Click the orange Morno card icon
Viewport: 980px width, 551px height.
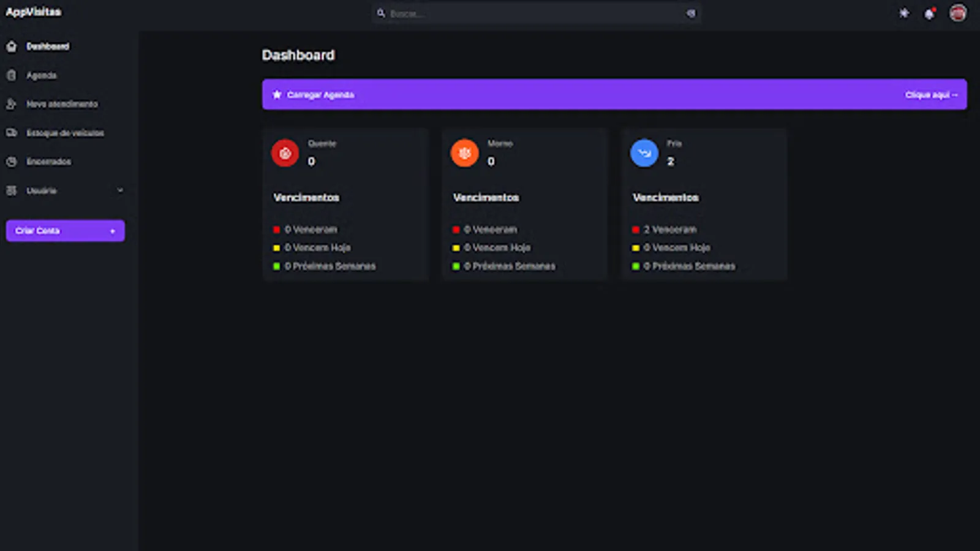point(465,153)
